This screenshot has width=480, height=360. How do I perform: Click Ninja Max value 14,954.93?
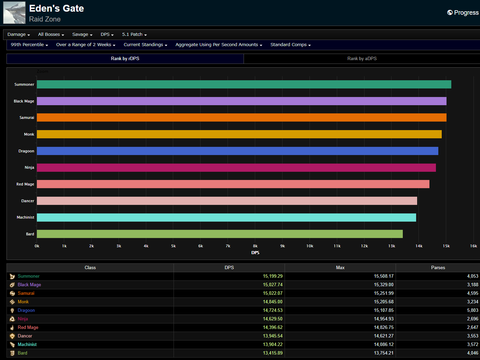coord(384,319)
